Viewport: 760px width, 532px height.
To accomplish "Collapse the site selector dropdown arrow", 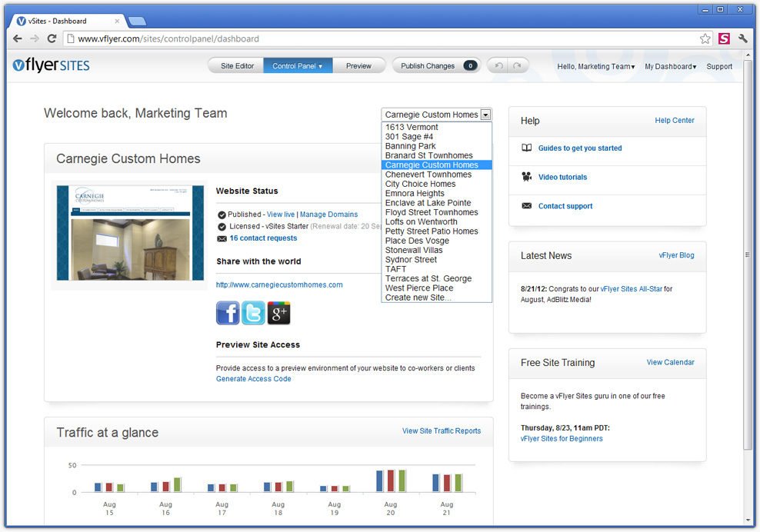I will tap(485, 115).
